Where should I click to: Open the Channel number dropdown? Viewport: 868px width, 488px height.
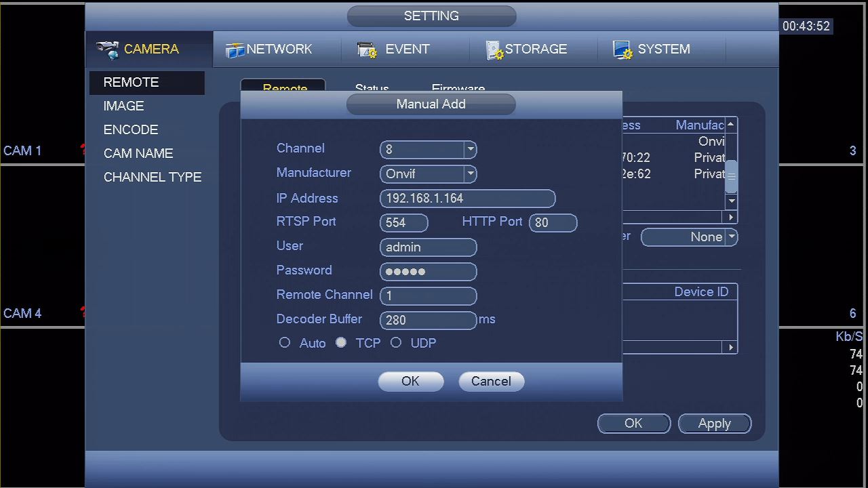click(470, 149)
